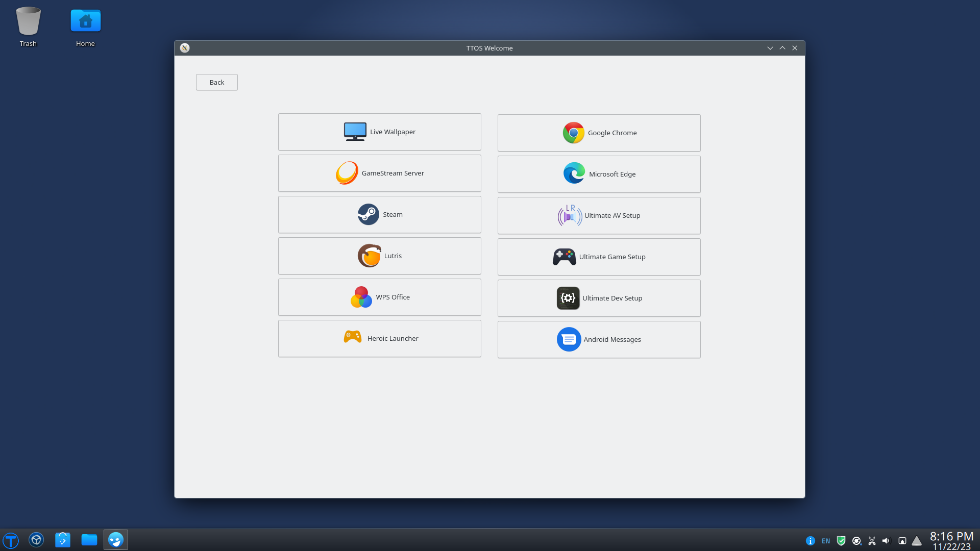
Task: Open the TTOS application launcher menu
Action: point(11,540)
